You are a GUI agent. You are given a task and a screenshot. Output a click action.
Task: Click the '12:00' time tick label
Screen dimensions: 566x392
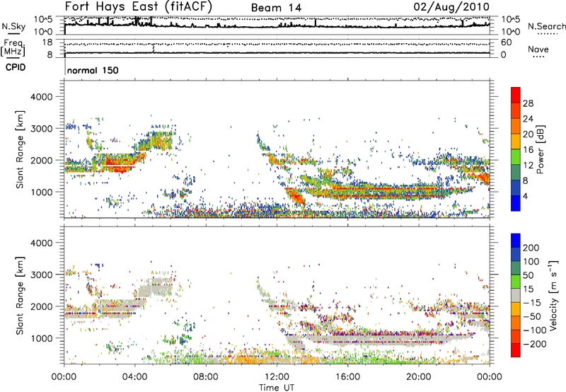coord(277,377)
